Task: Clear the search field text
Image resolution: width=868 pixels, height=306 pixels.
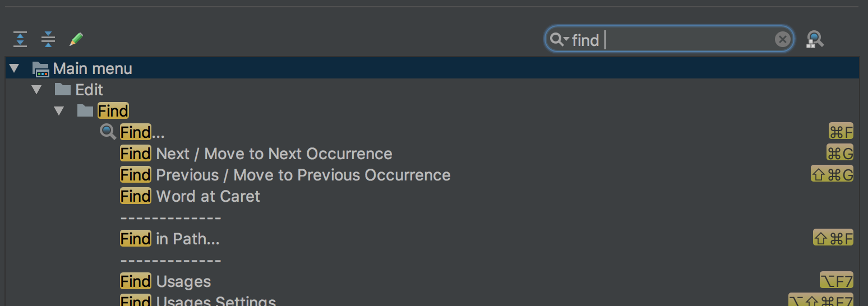Action: (782, 39)
